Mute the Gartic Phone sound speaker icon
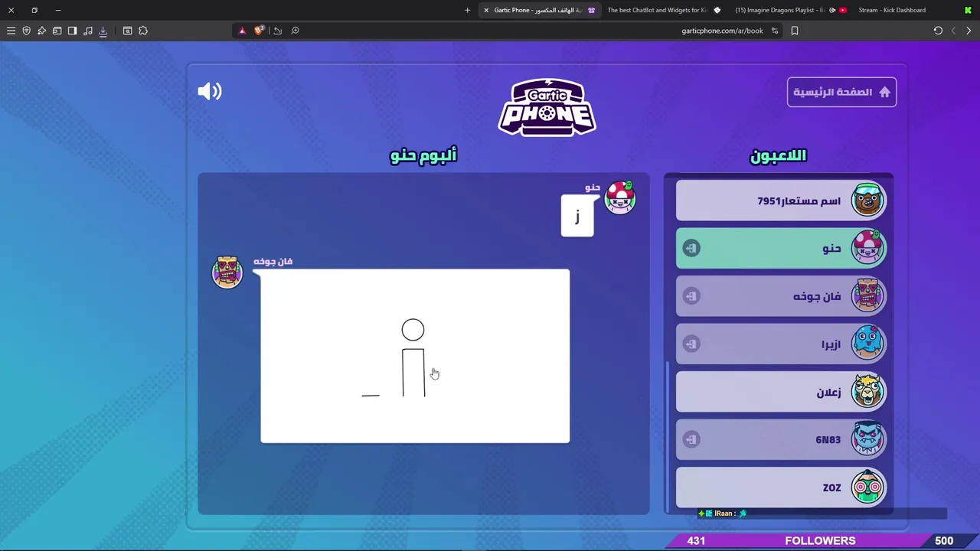The height and width of the screenshot is (551, 980). click(209, 91)
